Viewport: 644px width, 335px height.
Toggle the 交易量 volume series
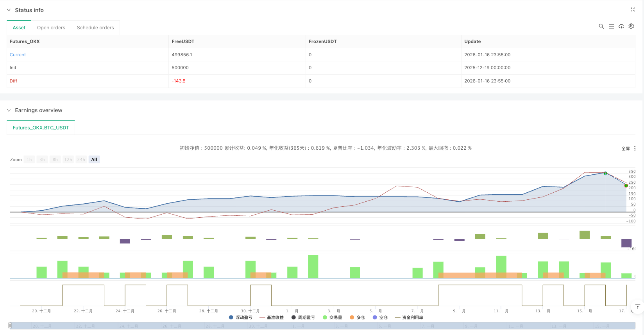point(333,317)
